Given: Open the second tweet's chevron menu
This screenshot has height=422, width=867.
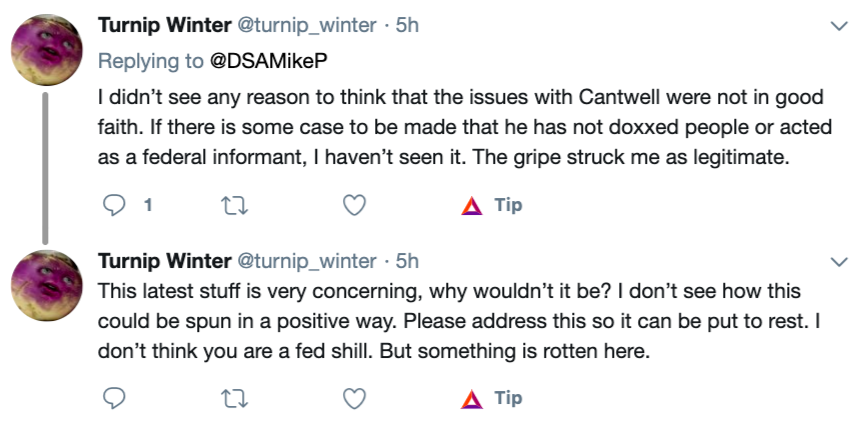Looking at the screenshot, I should tap(838, 261).
